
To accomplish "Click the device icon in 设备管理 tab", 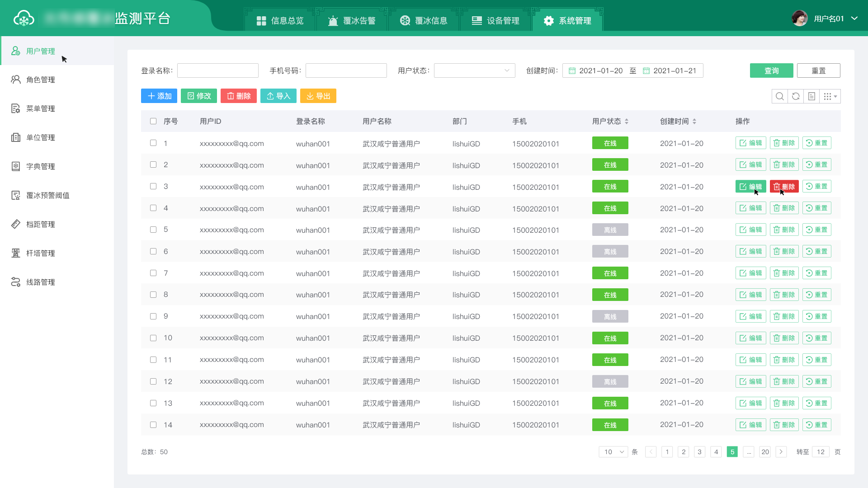I will pos(477,21).
